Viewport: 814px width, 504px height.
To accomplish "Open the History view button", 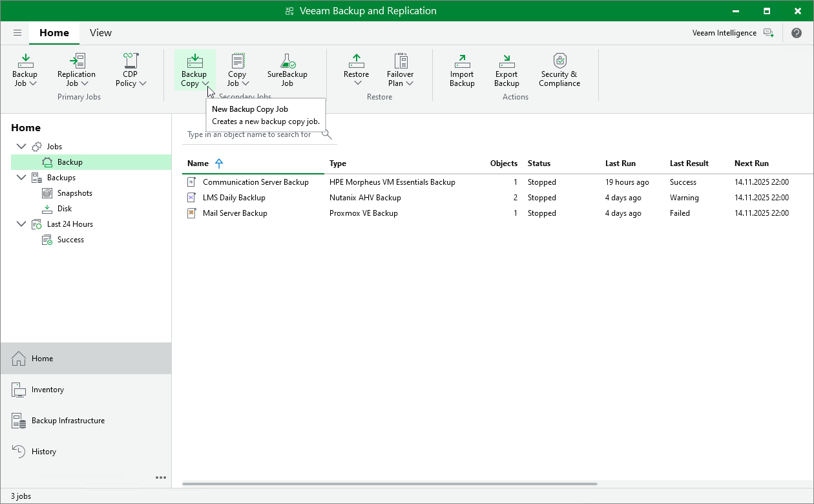I will click(86, 452).
